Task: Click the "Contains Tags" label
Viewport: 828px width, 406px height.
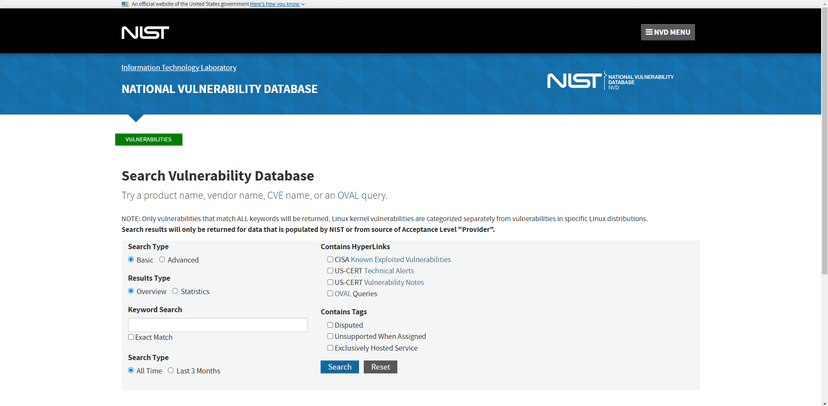Action: (344, 312)
